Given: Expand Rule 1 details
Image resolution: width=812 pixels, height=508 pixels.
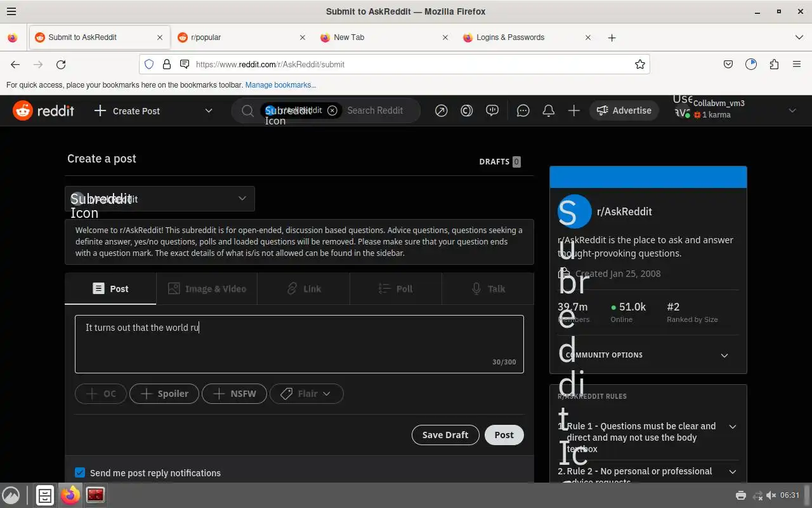Looking at the screenshot, I should 733,427.
